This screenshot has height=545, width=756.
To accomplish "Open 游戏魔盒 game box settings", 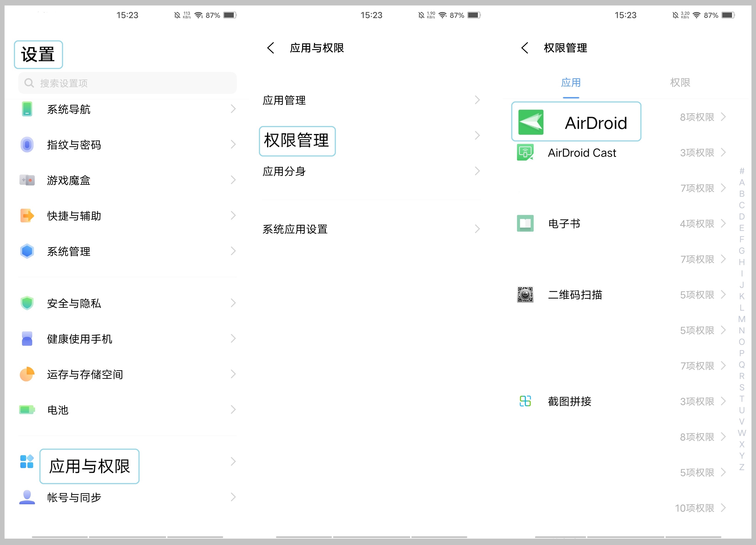I will 68,180.
